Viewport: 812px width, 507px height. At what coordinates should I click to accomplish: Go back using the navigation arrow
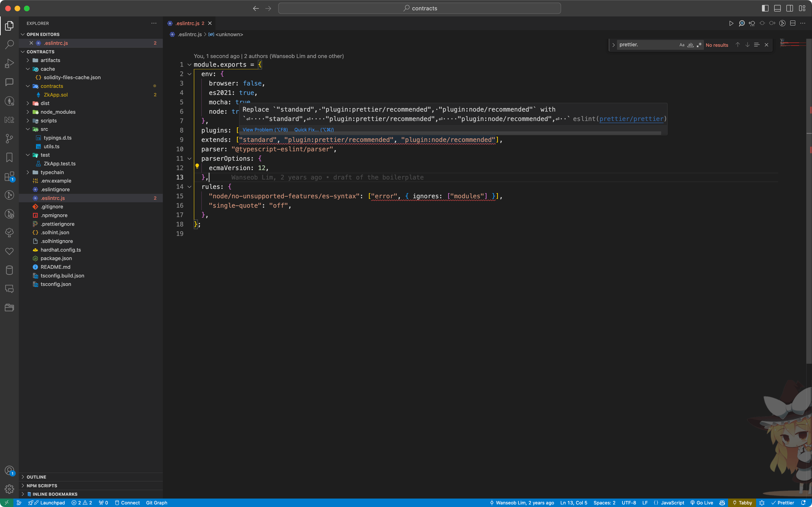[x=256, y=8]
